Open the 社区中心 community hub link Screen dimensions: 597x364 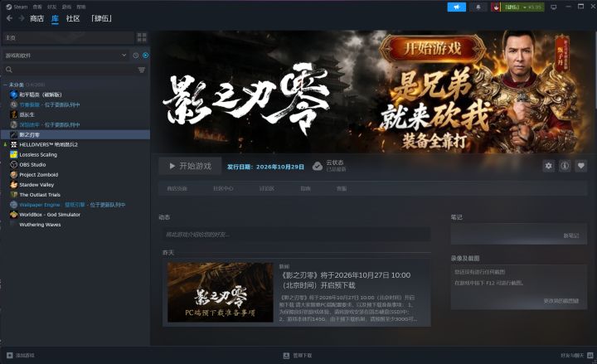(x=223, y=188)
